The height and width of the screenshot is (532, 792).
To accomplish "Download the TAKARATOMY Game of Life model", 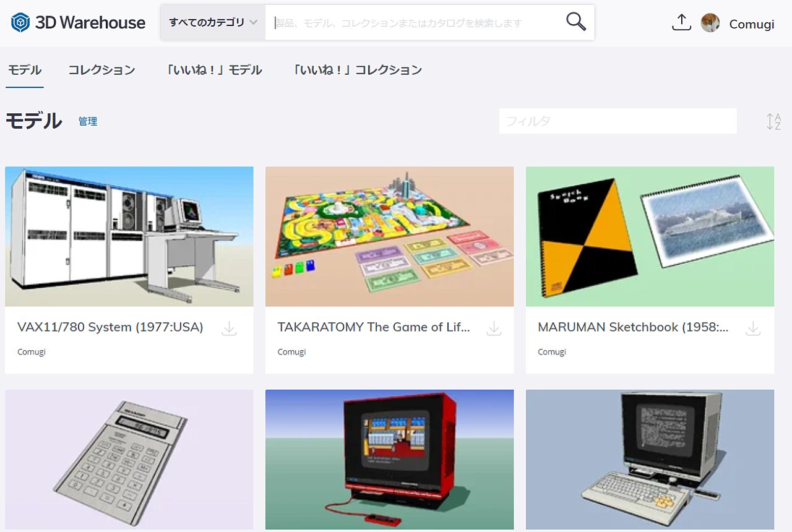I will [x=494, y=328].
